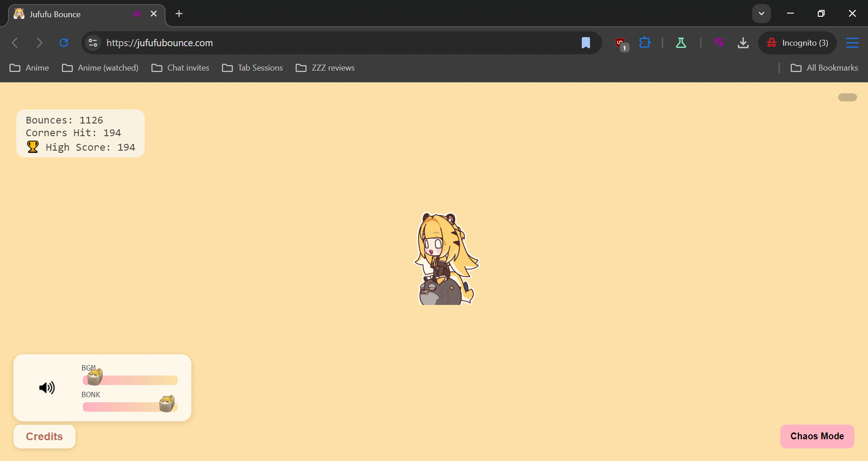
Task: Restore down the browser window
Action: (821, 14)
